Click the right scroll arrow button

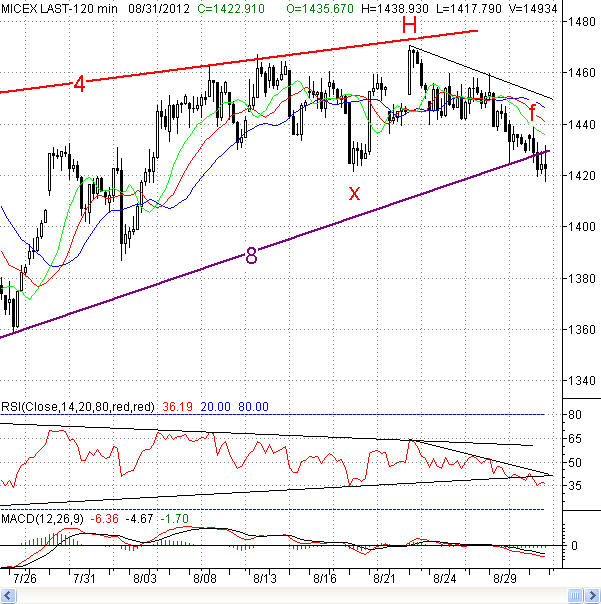593,596
